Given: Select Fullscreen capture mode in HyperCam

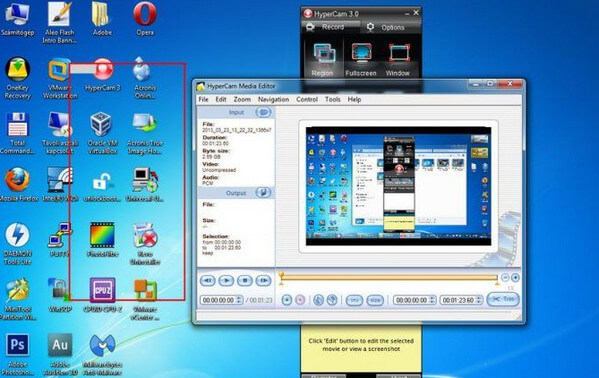Looking at the screenshot, I should [361, 59].
